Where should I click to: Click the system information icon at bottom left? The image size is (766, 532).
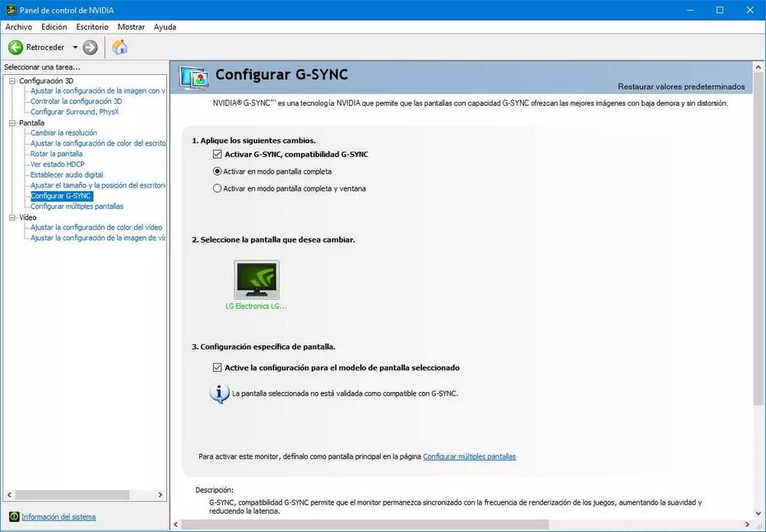[14, 517]
